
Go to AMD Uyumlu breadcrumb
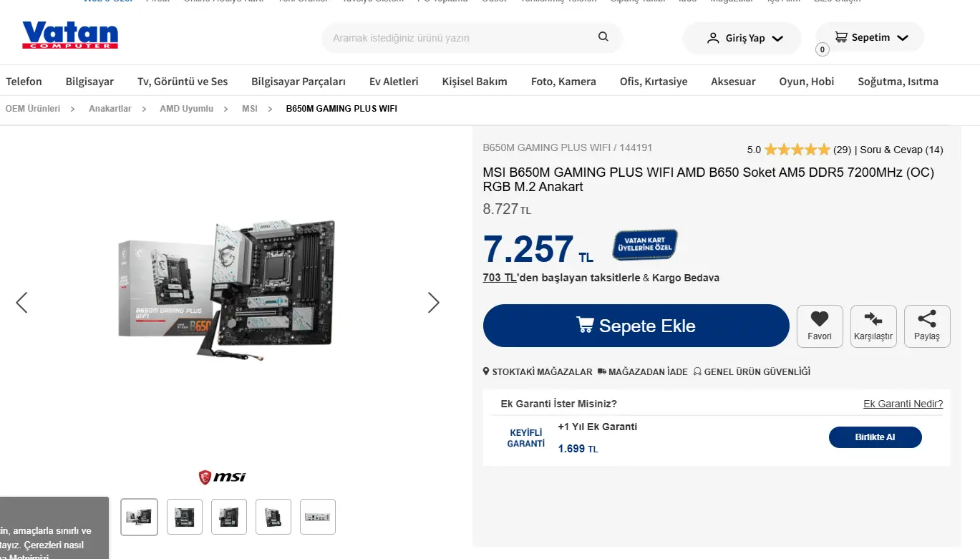point(187,109)
